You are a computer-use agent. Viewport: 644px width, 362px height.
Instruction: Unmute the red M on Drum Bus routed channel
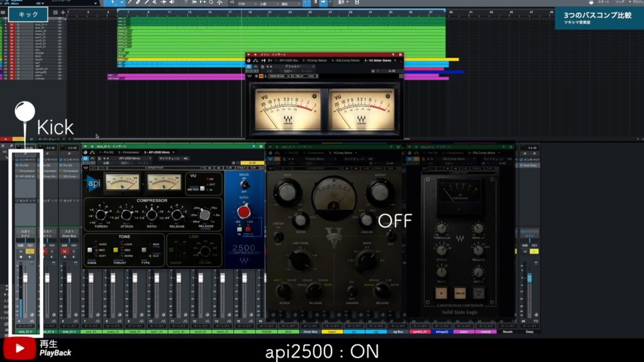65,251
